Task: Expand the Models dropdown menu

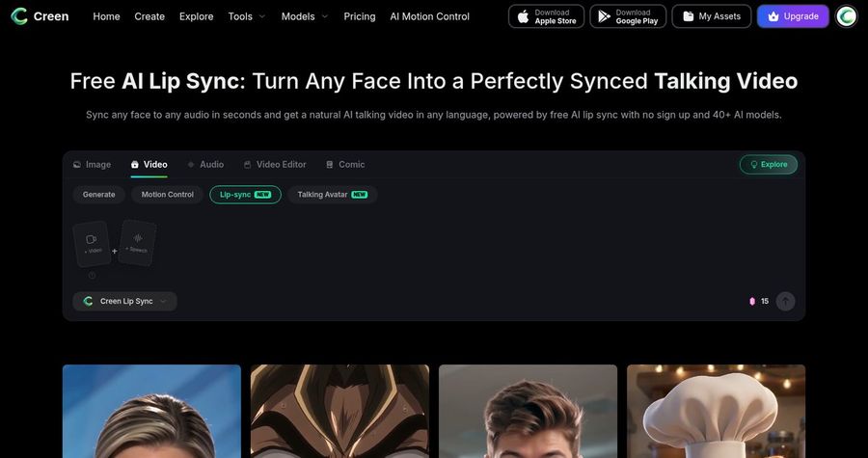Action: pos(305,16)
